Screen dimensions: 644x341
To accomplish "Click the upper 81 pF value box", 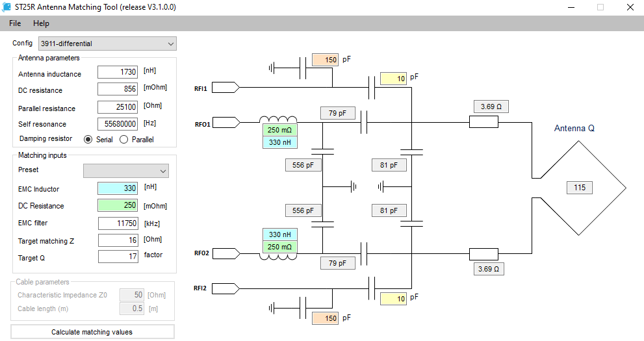I will pos(389,165).
